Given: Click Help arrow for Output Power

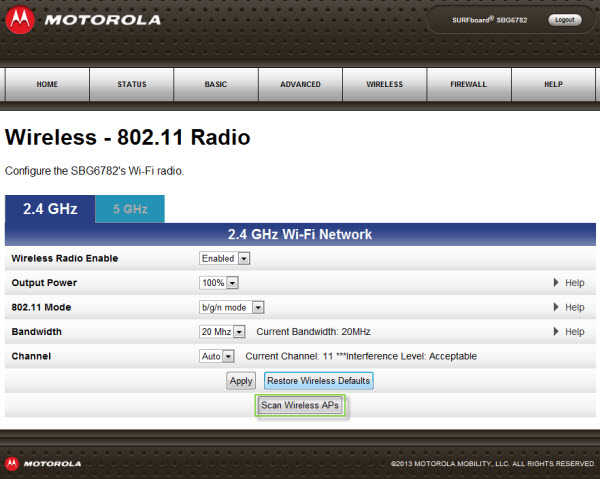Looking at the screenshot, I should coord(557,283).
